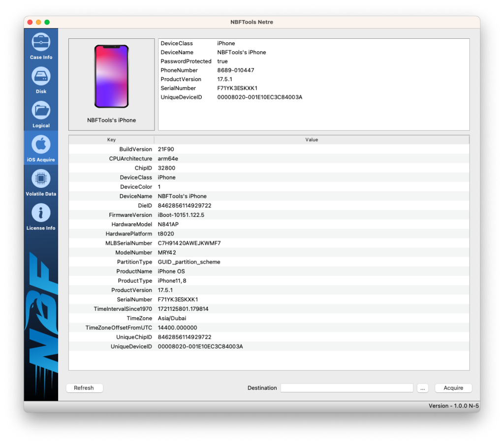Click the NBFTools's iPhone device label
Screen dimensions: 504x444
(111, 119)
